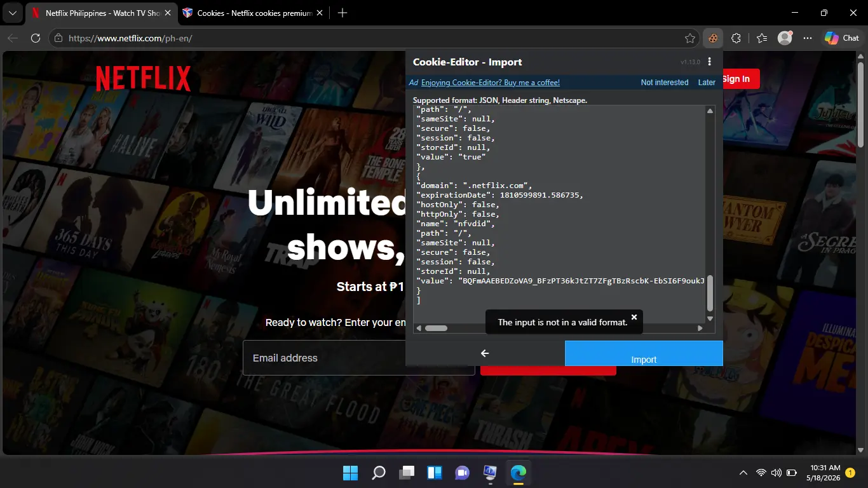Launch the video chat app on taskbar
Image resolution: width=868 pixels, height=488 pixels.
coord(462,473)
